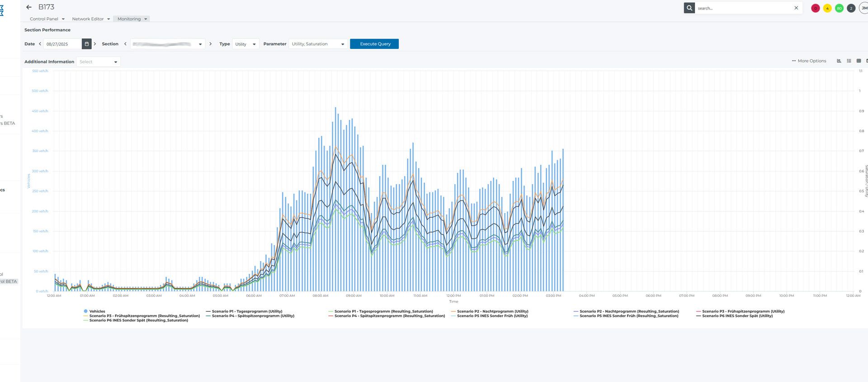The width and height of the screenshot is (868, 382).
Task: Click the red alert counter badge
Action: point(815,9)
